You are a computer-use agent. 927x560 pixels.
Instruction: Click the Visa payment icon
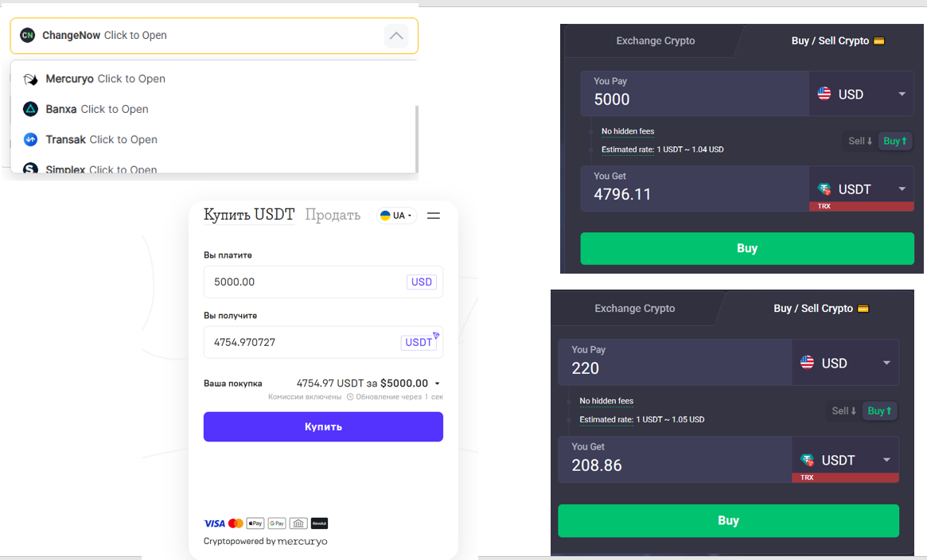214,523
